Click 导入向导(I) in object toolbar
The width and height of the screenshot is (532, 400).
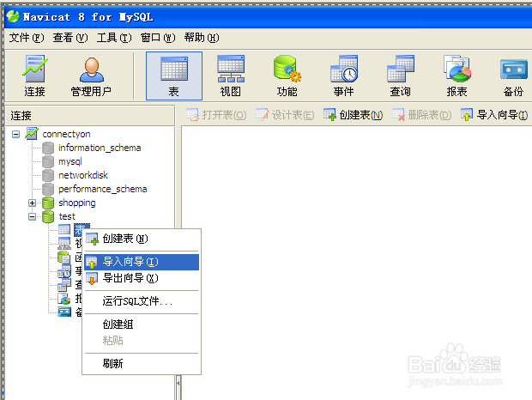(494, 115)
